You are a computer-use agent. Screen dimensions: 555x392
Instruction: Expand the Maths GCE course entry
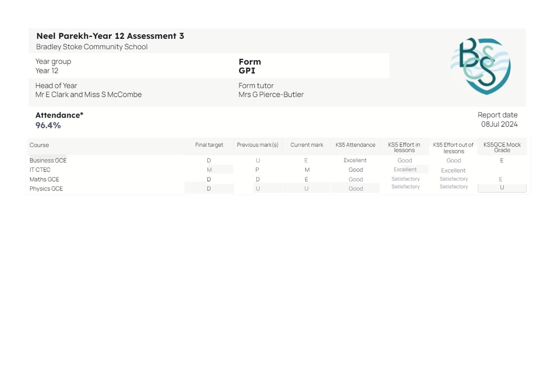pos(44,179)
